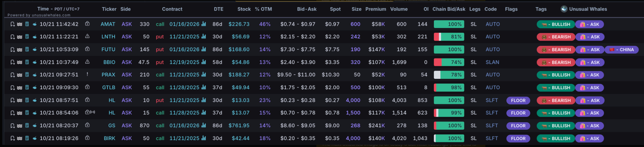Open the chart icon beside the BIRK contract date
This screenshot has width=644, height=147.
click(x=204, y=138)
